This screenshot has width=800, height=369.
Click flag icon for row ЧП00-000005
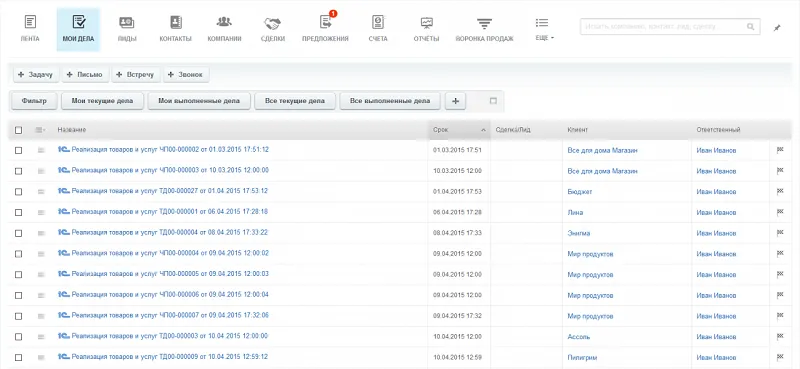(779, 275)
